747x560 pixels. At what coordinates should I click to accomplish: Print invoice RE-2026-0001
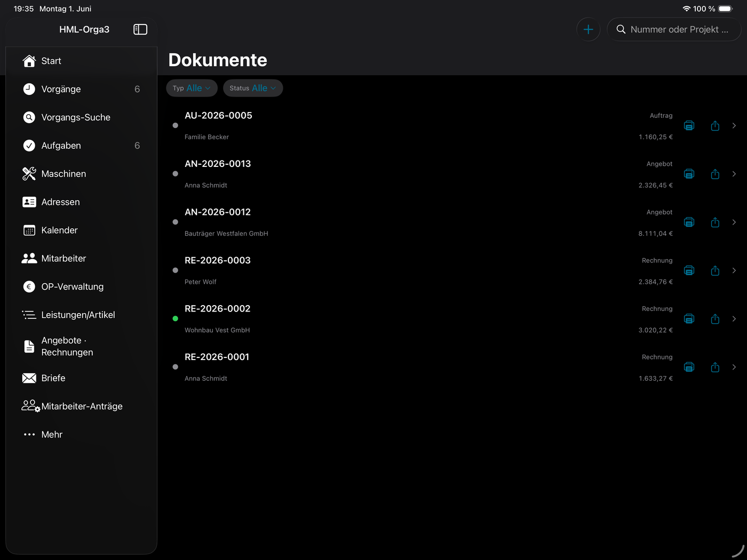[x=689, y=367]
